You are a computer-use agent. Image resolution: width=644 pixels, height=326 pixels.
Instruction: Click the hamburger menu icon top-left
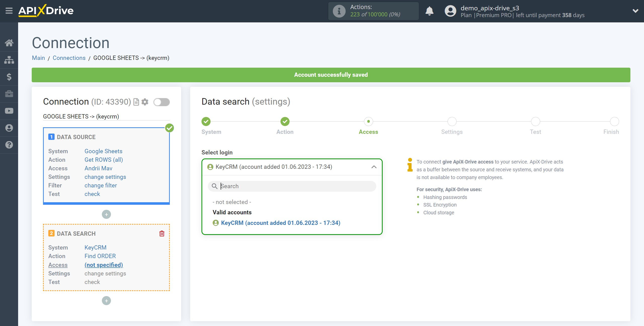point(9,11)
